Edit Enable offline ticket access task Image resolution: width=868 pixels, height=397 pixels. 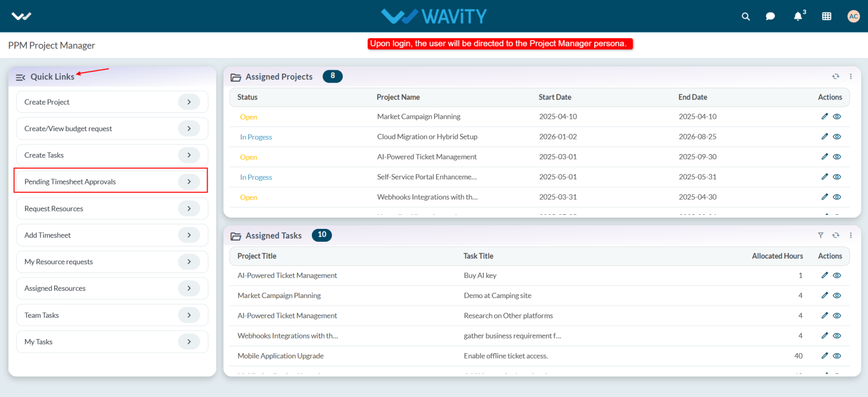(824, 356)
